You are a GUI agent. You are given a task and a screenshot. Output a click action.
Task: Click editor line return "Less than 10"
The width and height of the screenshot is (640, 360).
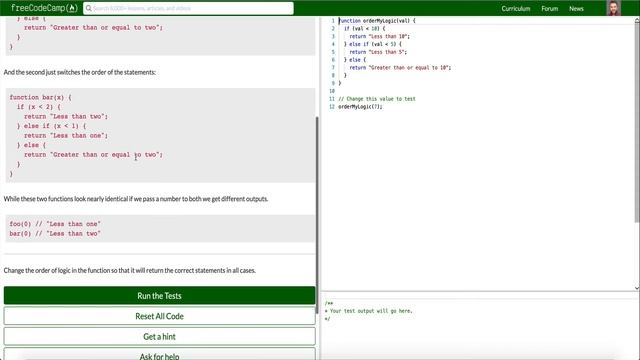point(379,36)
